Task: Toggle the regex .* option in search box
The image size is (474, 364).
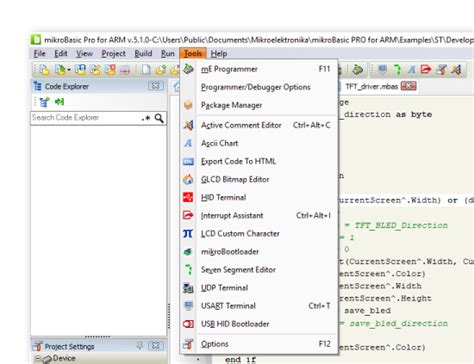Action: [x=146, y=118]
